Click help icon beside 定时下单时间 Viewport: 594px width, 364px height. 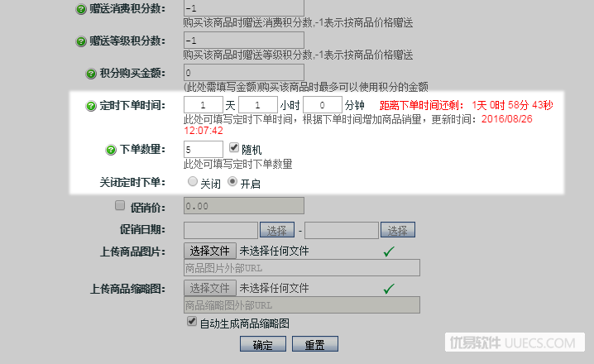click(x=91, y=106)
